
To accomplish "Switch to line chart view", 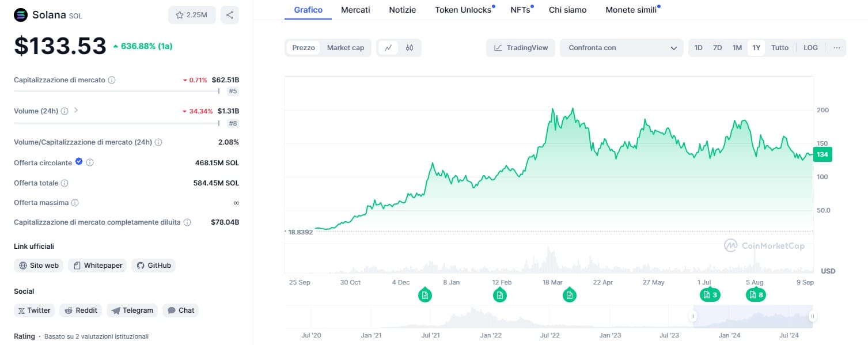I will (388, 48).
